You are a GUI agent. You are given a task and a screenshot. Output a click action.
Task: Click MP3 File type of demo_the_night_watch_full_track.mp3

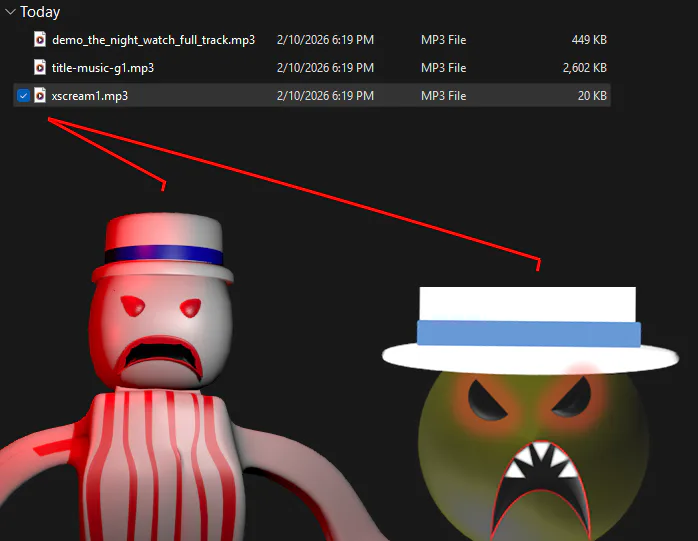pos(443,40)
